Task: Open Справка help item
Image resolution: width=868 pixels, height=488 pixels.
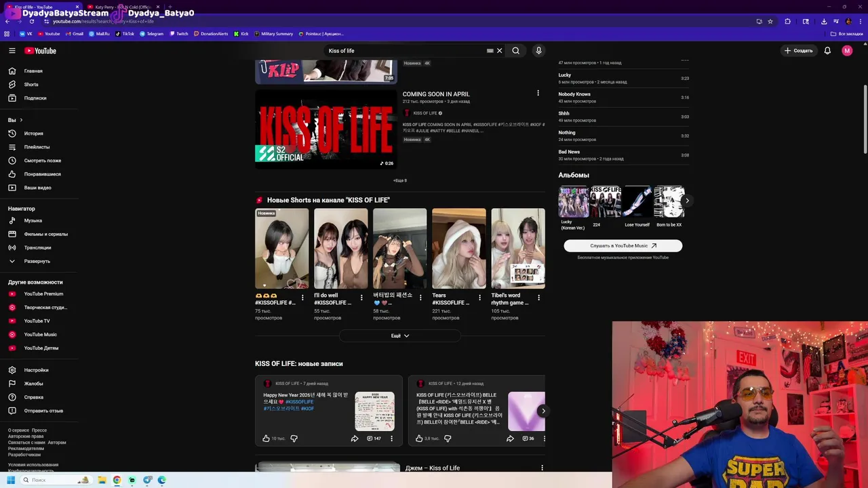Action: pyautogui.click(x=38, y=397)
